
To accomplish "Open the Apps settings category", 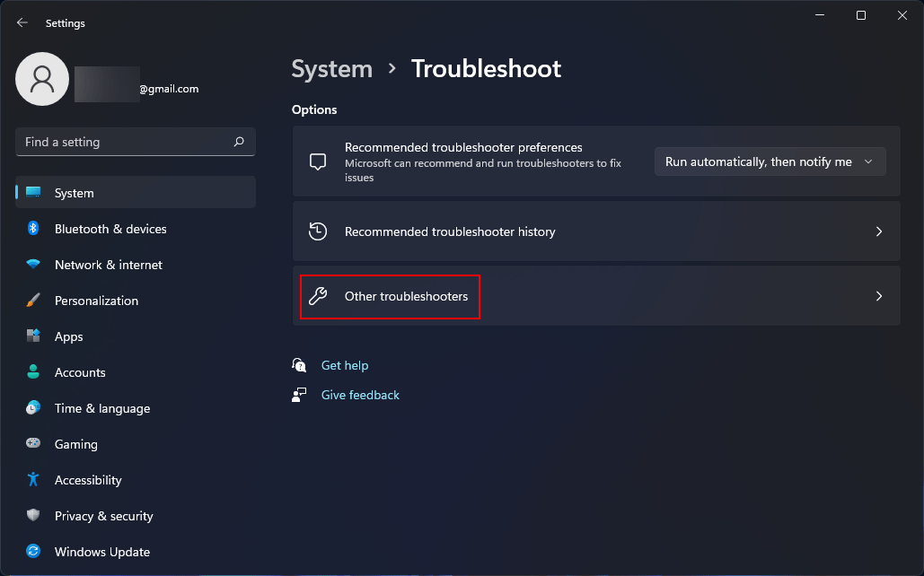I will tap(68, 336).
